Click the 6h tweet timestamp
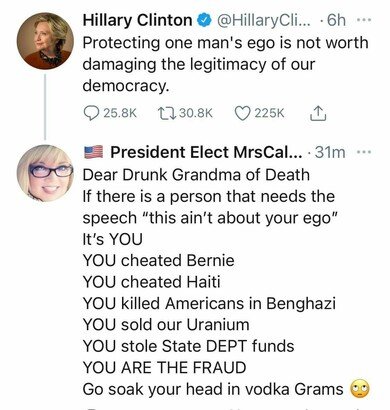 (336, 20)
